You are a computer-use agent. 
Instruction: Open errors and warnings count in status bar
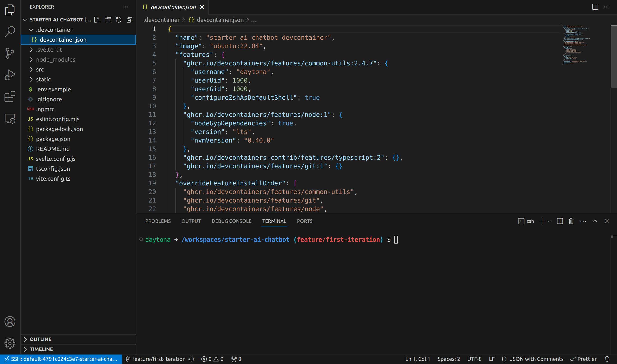[212, 359]
